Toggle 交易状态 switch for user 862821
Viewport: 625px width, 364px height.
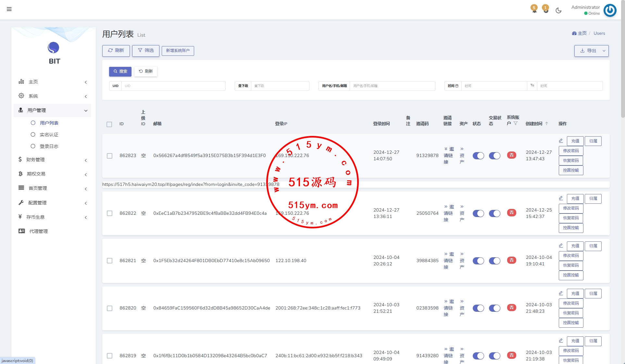coord(494,261)
